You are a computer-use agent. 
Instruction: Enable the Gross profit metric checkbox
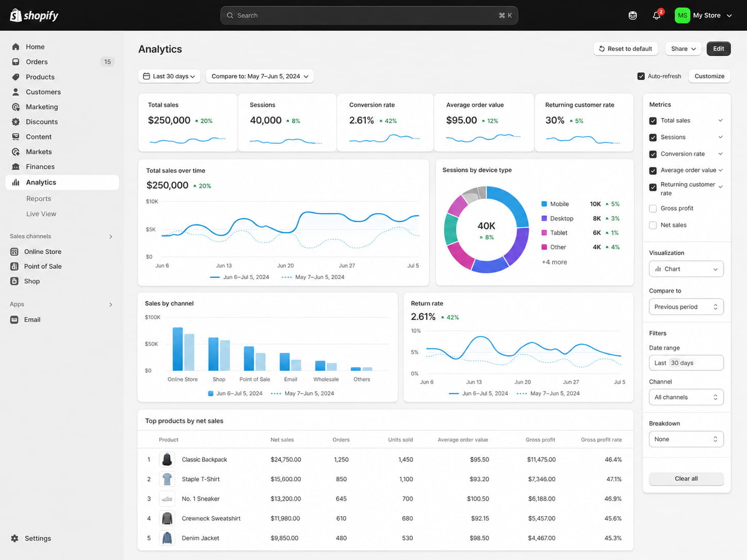(x=653, y=208)
